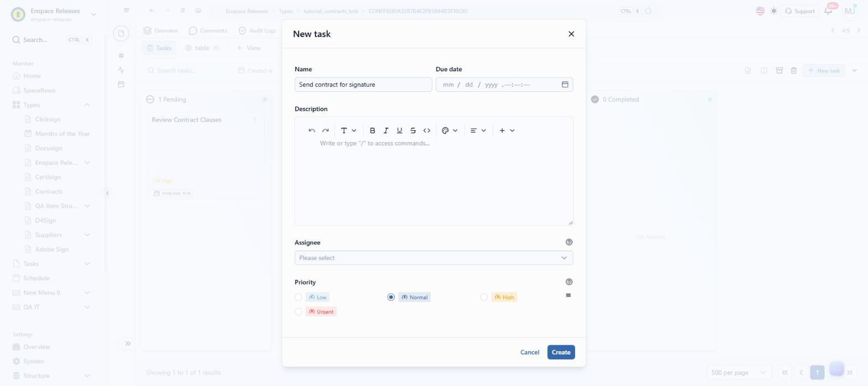The width and height of the screenshot is (868, 386).
Task: Collapse the Types section
Action: [87, 105]
